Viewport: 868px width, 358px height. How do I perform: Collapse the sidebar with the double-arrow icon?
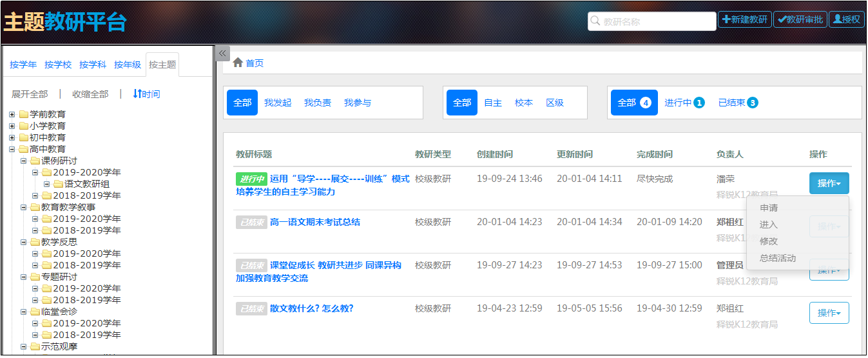pos(222,54)
